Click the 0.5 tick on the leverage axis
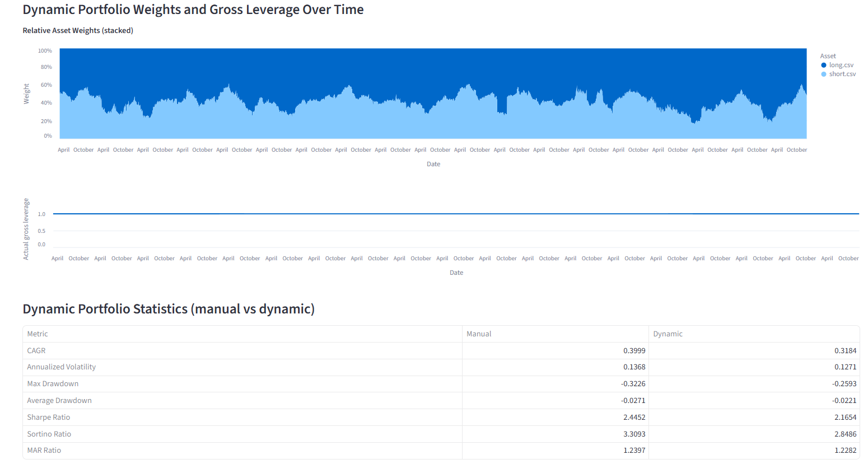This screenshot has height=464, width=868. click(x=41, y=231)
